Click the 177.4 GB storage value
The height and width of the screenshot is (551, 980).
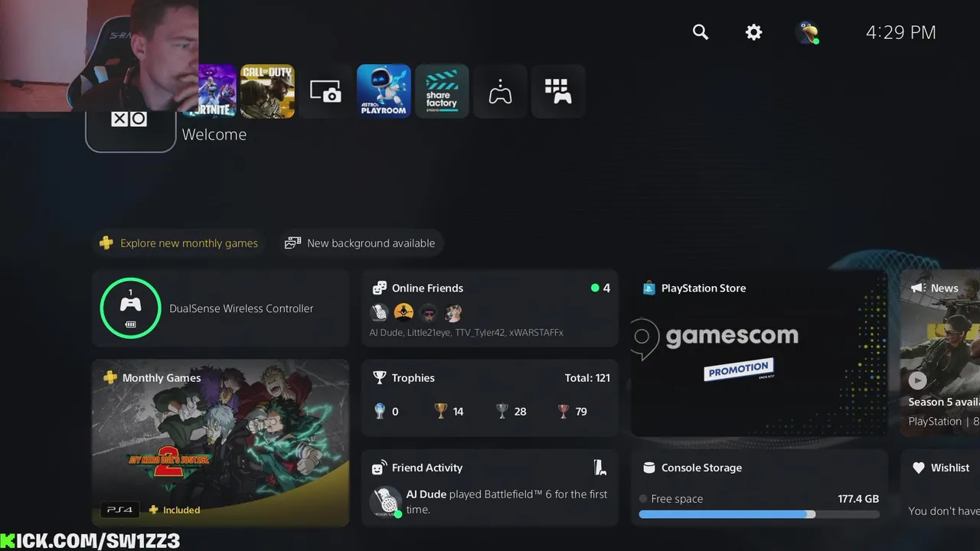[x=858, y=499]
